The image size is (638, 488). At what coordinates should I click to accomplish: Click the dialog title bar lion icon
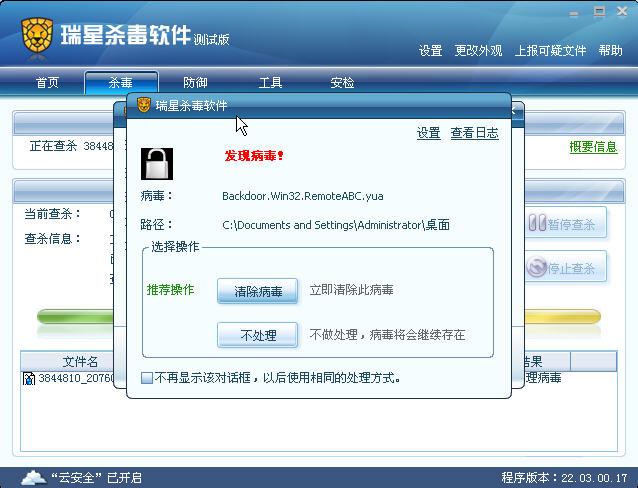pos(144,105)
